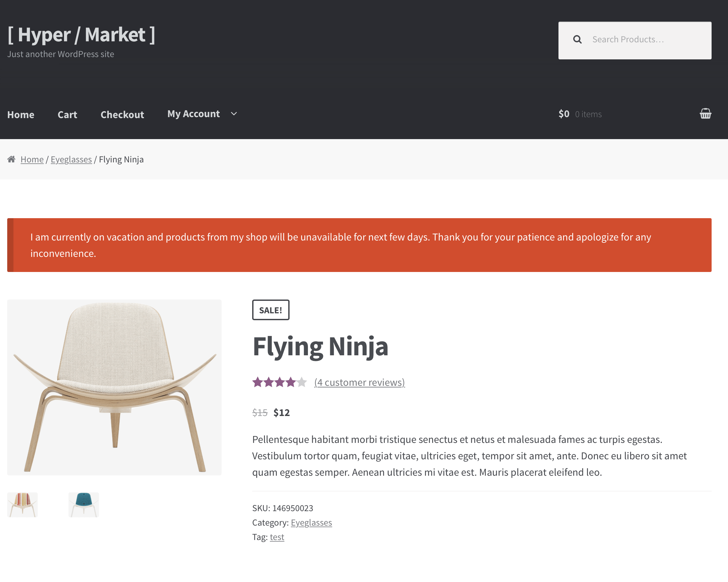Screen dimensions: 728x582
Task: Click the test tag link
Action: click(x=277, y=537)
